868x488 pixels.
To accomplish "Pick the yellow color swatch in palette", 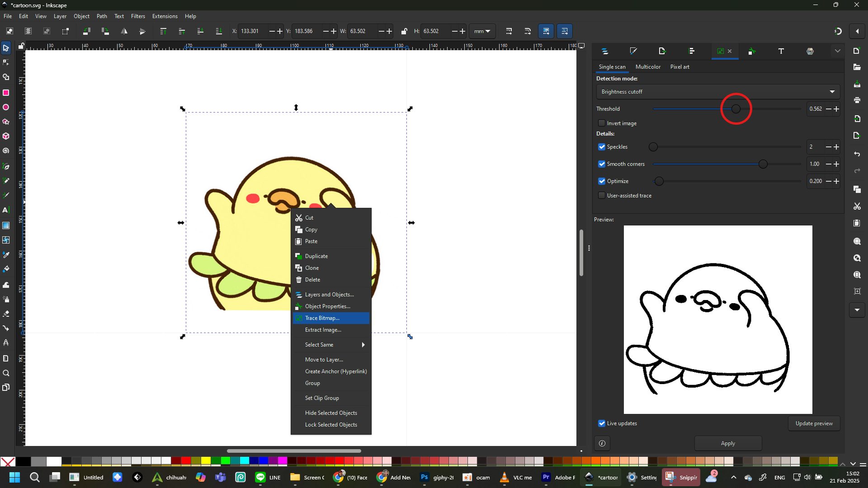I will [x=206, y=461].
